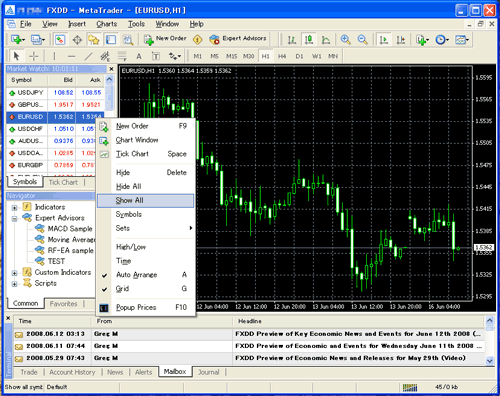Open the Profiles toolbar icon
Screen dimensions: 500x396
click(37, 40)
